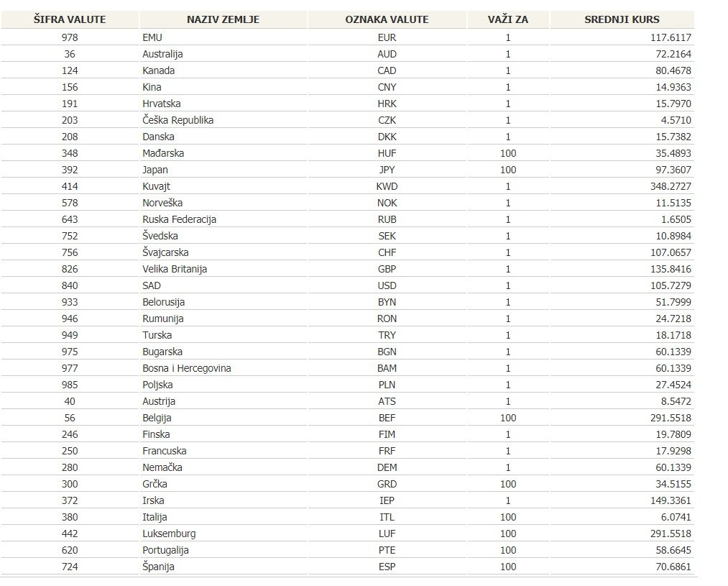The height and width of the screenshot is (586, 728).
Task: Select the SREDNJI KURS column header
Action: (622, 19)
